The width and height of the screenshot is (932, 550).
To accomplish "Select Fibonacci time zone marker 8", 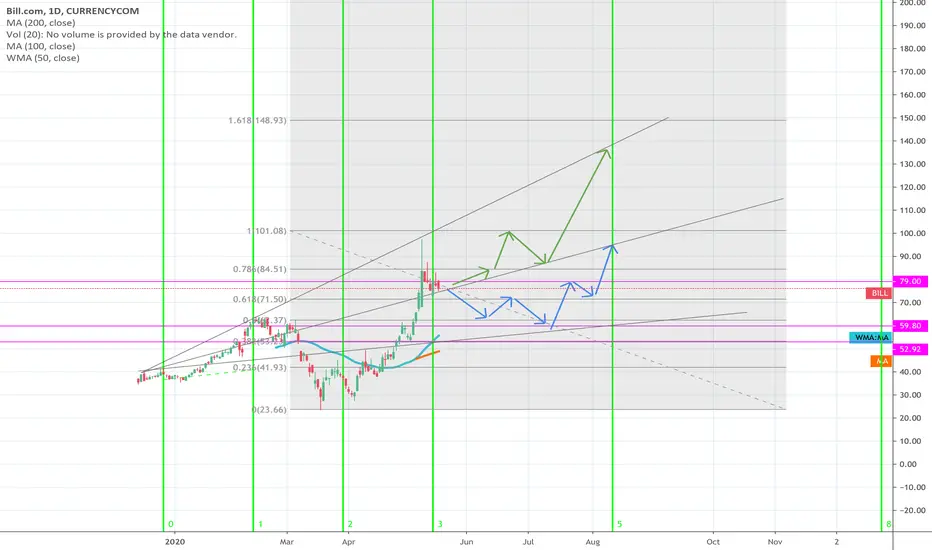I will click(889, 524).
